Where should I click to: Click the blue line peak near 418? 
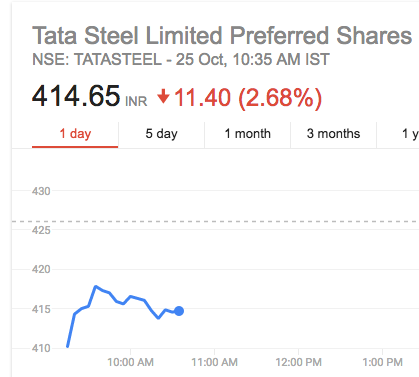coord(96,286)
